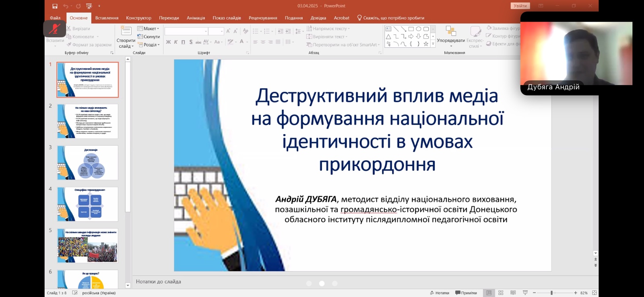Open the Вставлення ribbon tab
Image resolution: width=644 pixels, height=297 pixels.
pos(107,18)
